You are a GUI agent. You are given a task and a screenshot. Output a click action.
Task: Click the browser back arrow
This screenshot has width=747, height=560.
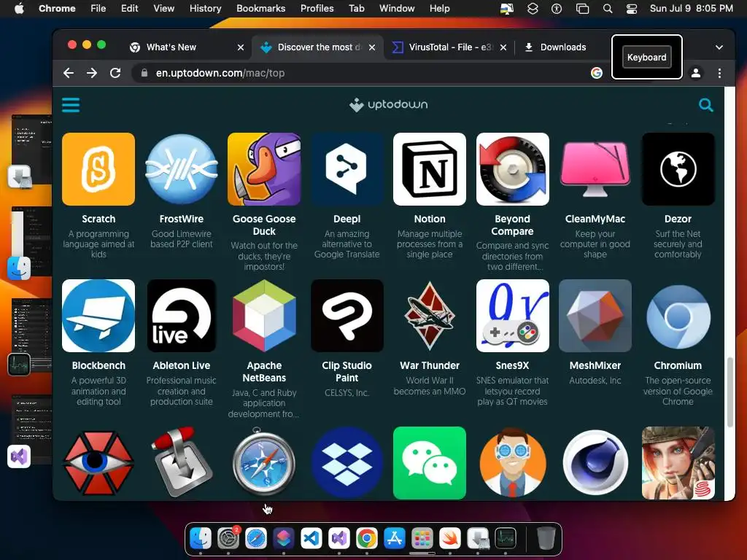coord(69,73)
